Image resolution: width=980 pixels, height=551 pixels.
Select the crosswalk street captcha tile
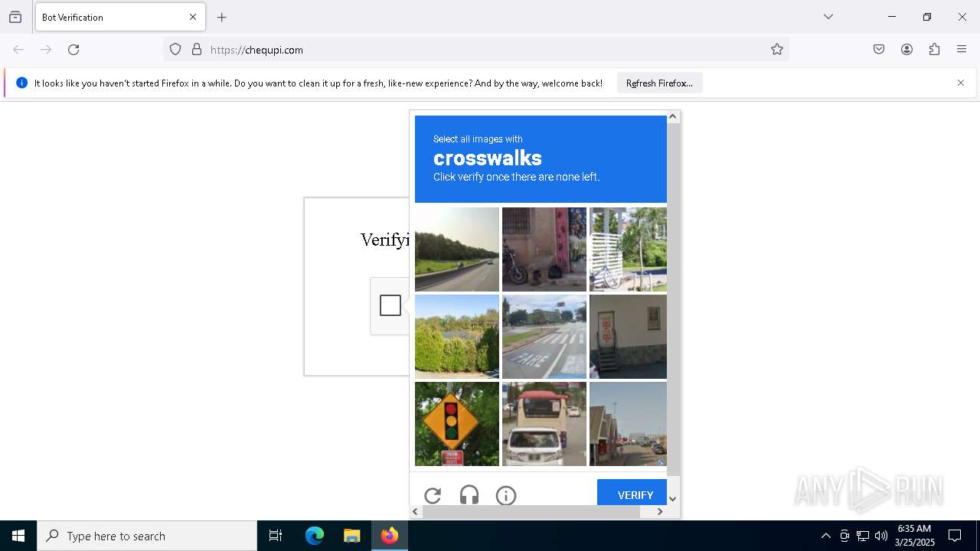point(544,337)
